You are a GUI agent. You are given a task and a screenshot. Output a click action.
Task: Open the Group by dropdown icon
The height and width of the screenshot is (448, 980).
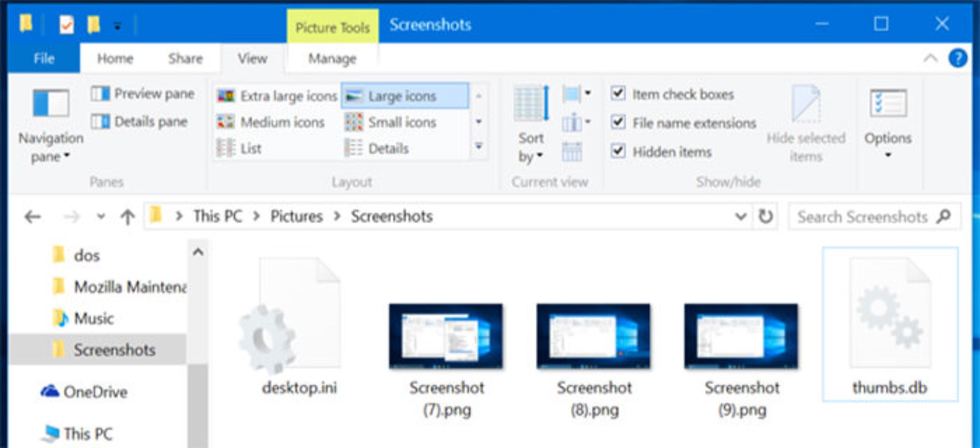point(576,94)
